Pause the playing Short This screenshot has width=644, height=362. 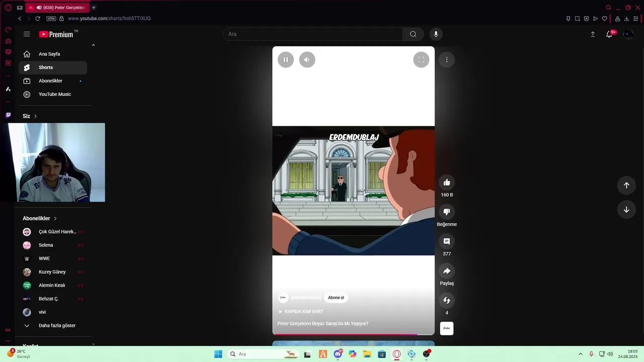click(x=285, y=60)
